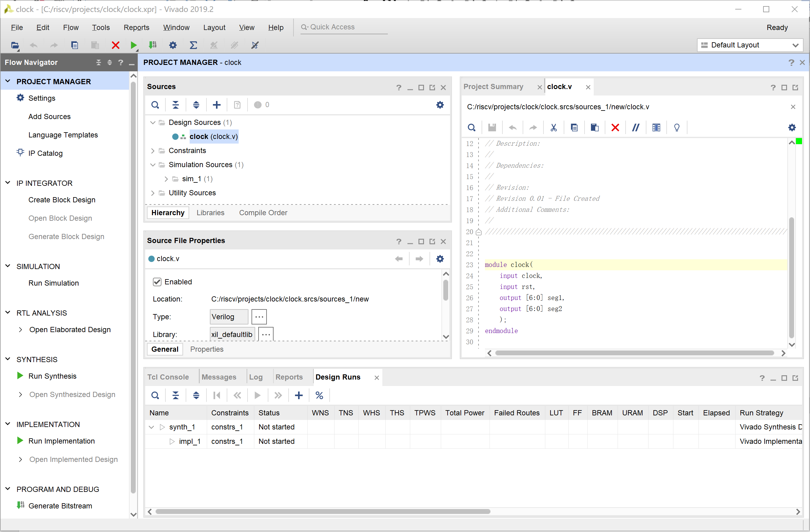810x532 pixels.
Task: Click the percent progress icon in Design Runs
Action: [319, 395]
